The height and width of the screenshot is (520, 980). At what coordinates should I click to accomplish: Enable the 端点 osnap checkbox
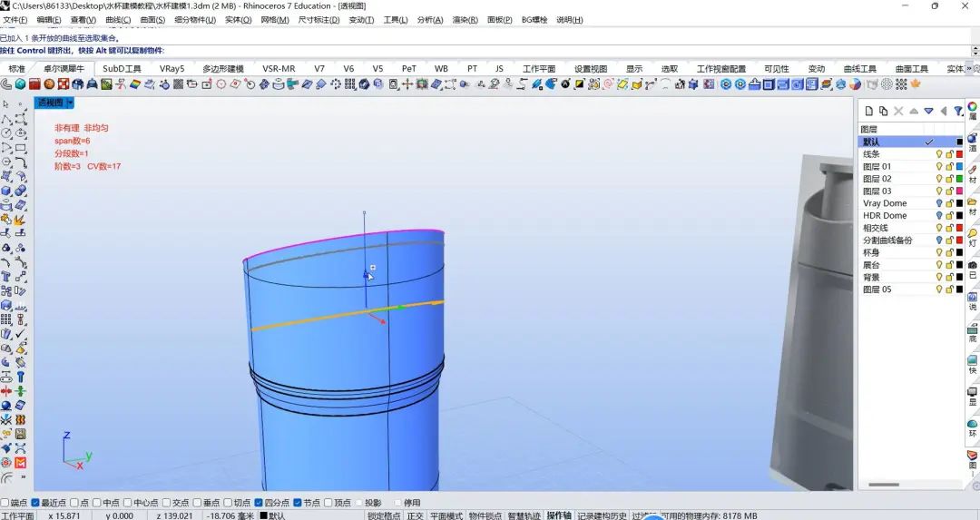(x=5, y=503)
